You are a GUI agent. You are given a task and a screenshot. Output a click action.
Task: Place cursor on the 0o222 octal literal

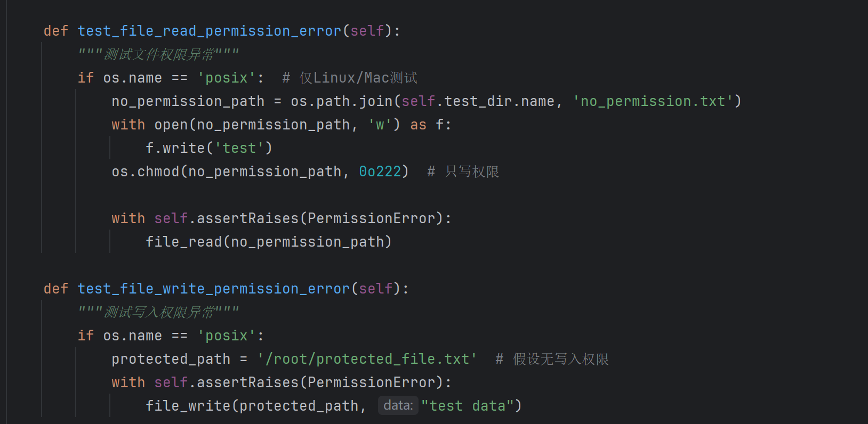pyautogui.click(x=380, y=172)
